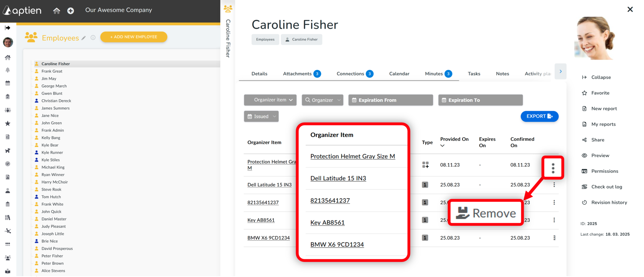Click the aptien logo
The width and height of the screenshot is (644, 277).
click(22, 10)
